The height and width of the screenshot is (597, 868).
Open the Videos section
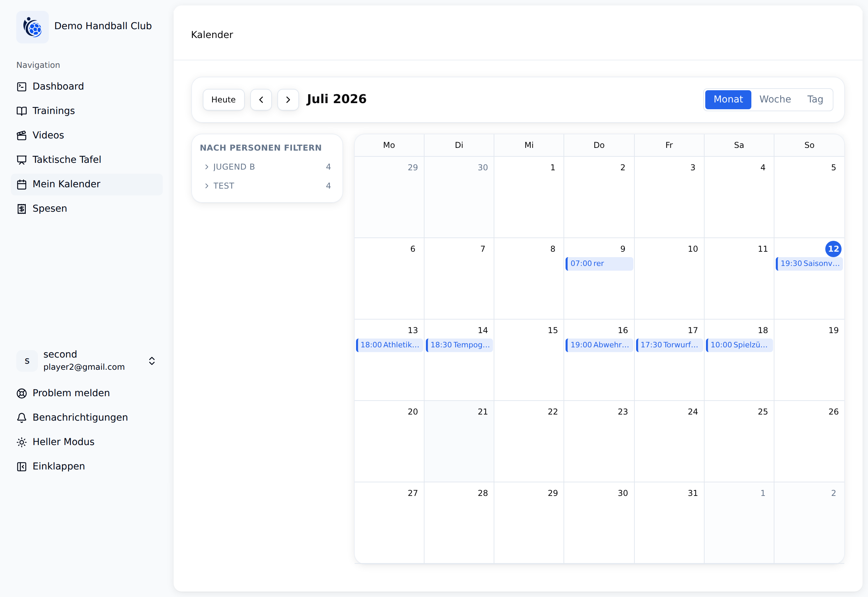pos(87,135)
